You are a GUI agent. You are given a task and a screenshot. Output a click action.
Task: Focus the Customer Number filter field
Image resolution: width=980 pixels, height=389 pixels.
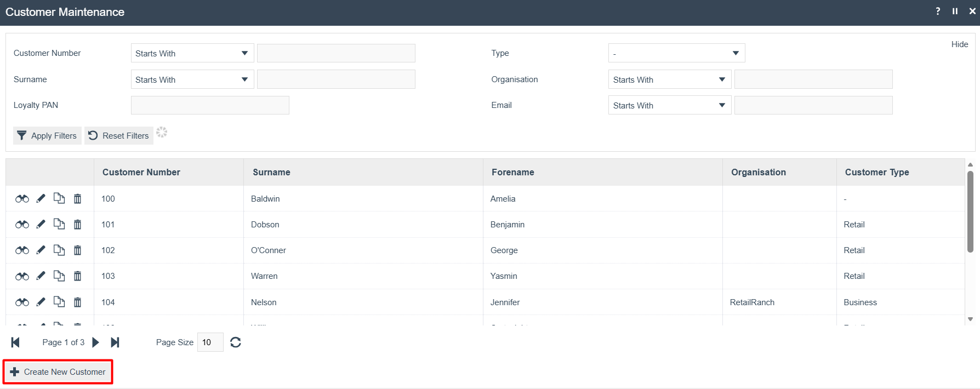click(x=336, y=53)
